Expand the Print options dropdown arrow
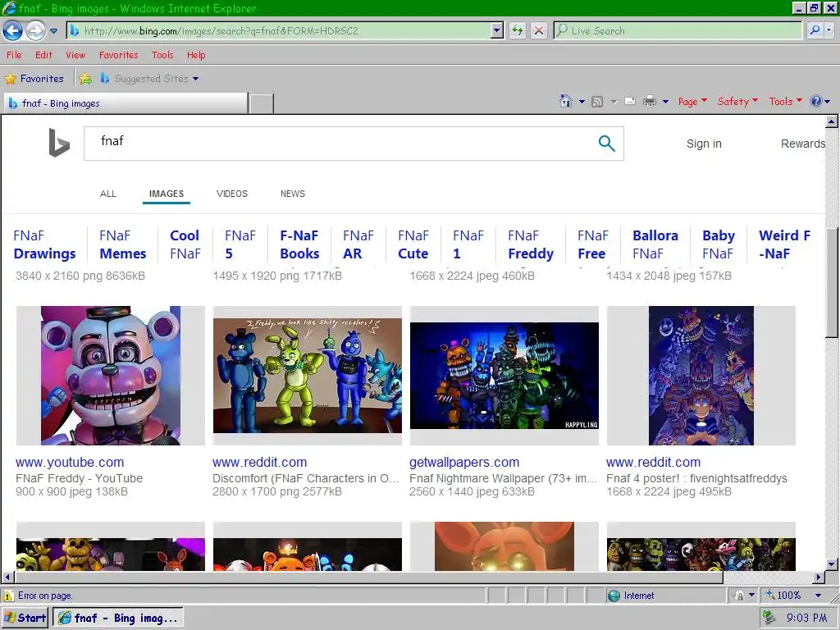Viewport: 840px width, 630px height. [665, 101]
